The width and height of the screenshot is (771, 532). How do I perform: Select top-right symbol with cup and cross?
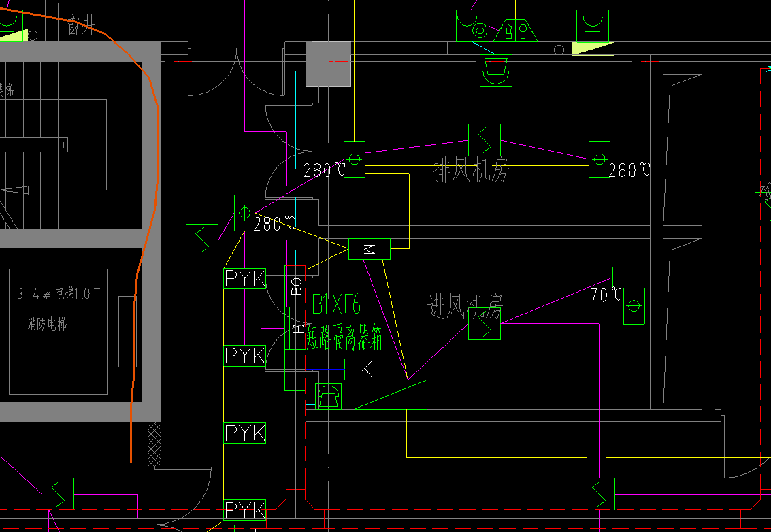[x=593, y=26]
